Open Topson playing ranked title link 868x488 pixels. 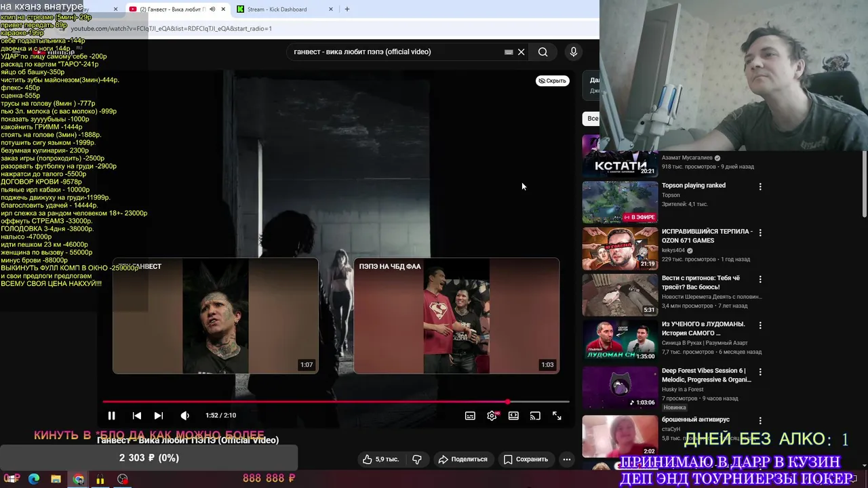coord(694,186)
